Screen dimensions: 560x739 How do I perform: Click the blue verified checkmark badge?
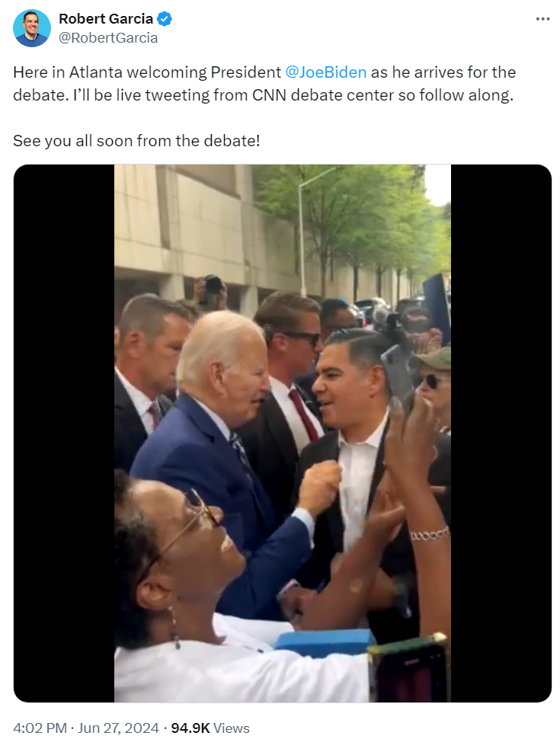pos(165,19)
